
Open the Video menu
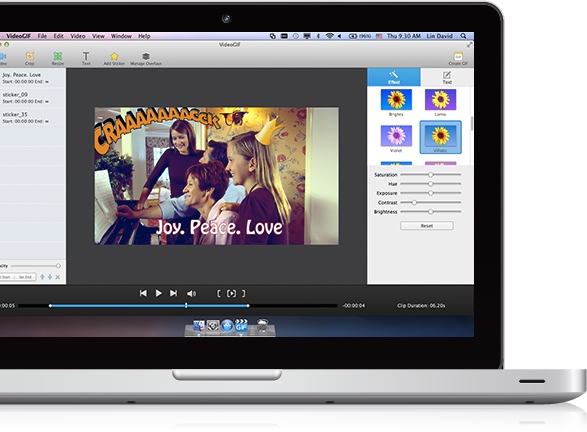78,36
